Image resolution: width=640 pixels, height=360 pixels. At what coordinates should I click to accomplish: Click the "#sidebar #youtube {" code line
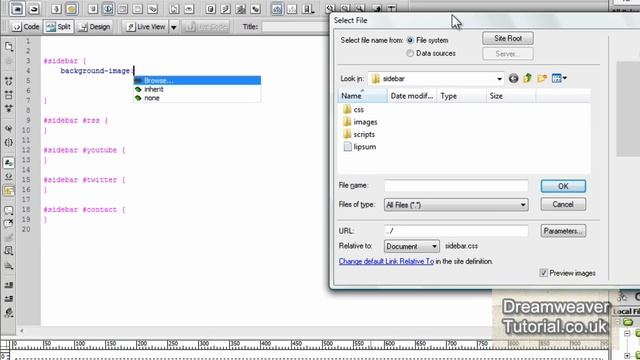coord(84,150)
